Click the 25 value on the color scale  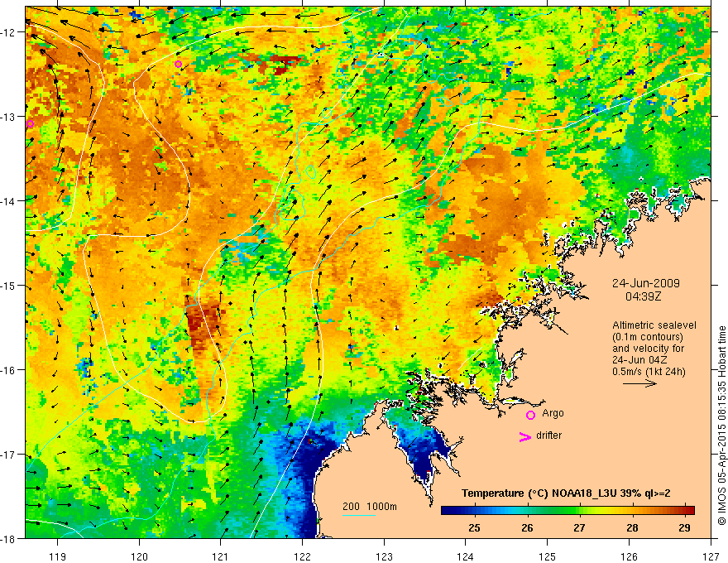(x=474, y=527)
